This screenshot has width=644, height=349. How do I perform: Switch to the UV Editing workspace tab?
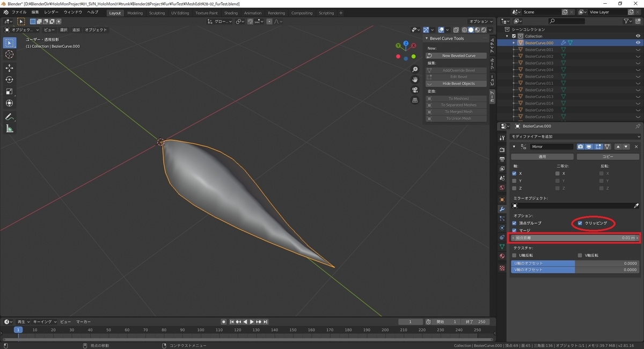pyautogui.click(x=180, y=13)
